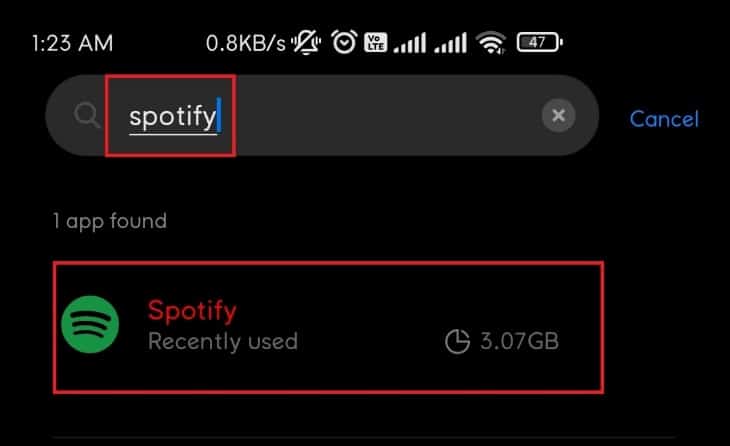Tap the second cellular signal bars icon
This screenshot has height=446, width=730.
click(450, 43)
